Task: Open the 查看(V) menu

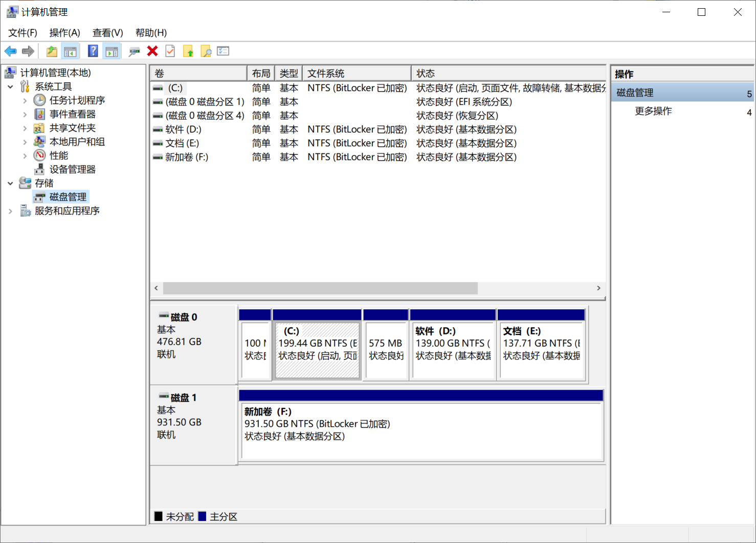Action: click(x=107, y=33)
